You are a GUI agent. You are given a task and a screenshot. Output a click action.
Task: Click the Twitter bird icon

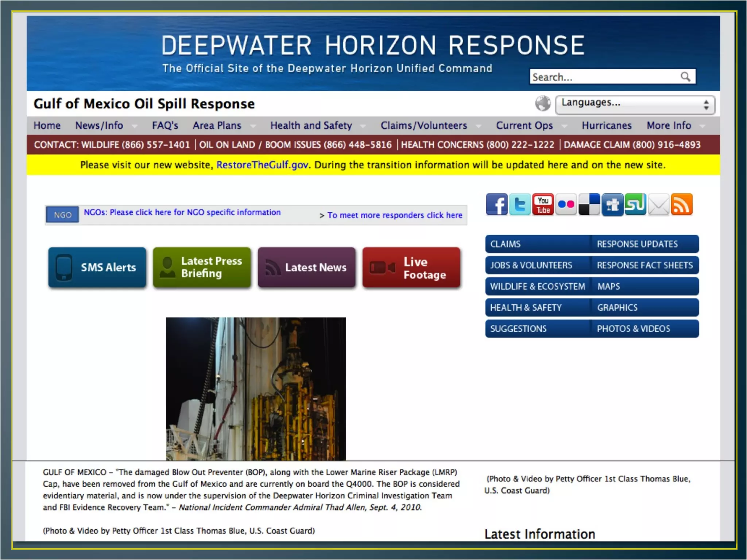(519, 205)
